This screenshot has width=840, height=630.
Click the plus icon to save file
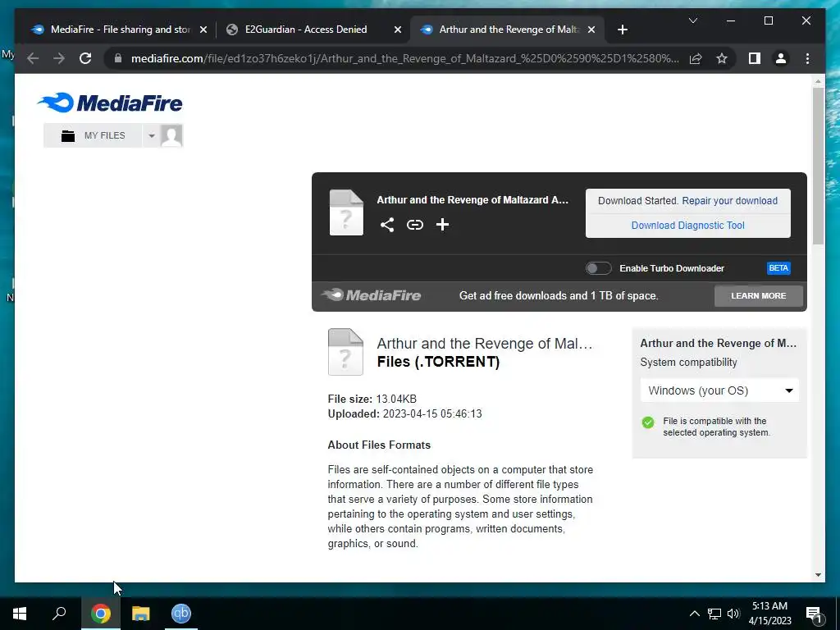click(442, 225)
